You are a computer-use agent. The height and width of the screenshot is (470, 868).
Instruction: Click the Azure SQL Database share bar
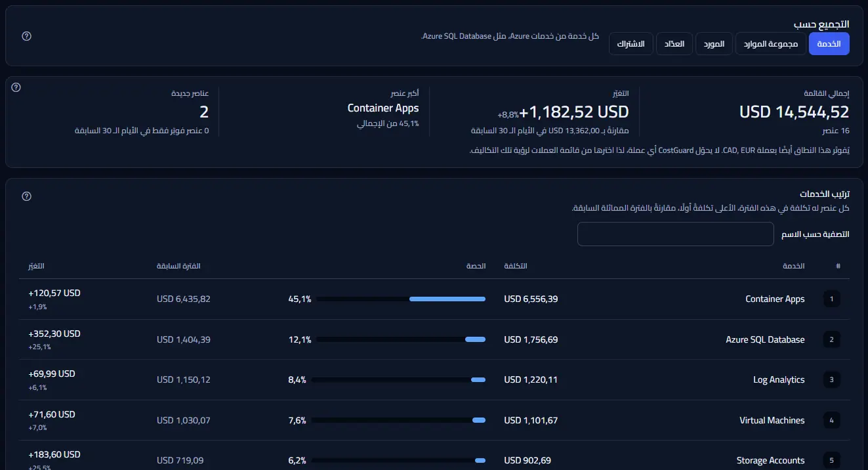[x=401, y=339]
